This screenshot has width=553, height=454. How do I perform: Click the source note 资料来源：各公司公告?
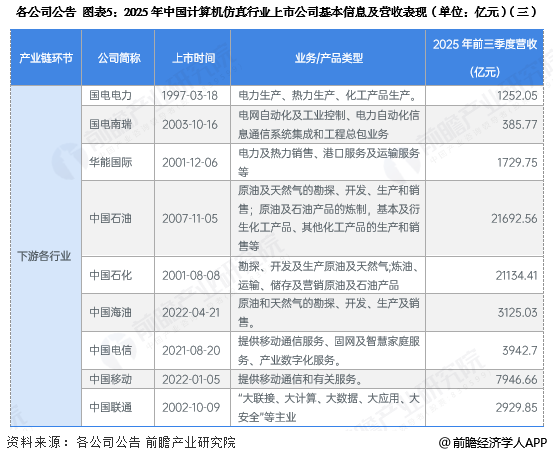(x=121, y=442)
